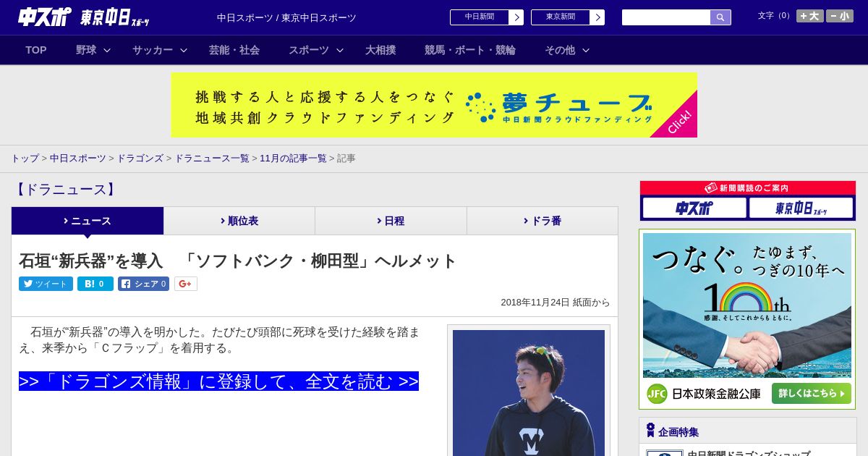This screenshot has width=868, height=456.
Task: Open the 大相撲 section
Action: coord(380,50)
